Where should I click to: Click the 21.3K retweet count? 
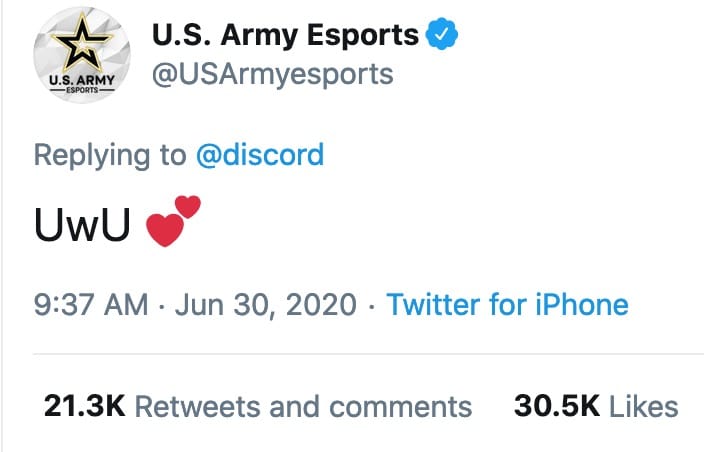point(84,407)
